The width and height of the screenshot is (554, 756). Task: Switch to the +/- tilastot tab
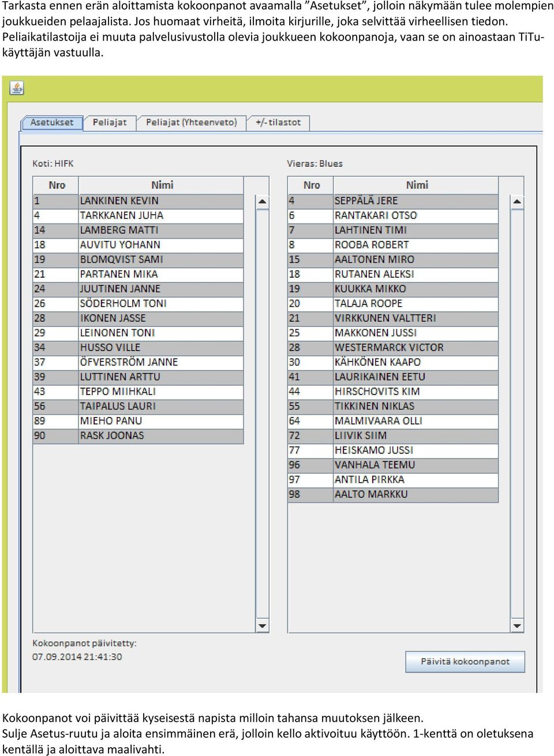pos(279,122)
